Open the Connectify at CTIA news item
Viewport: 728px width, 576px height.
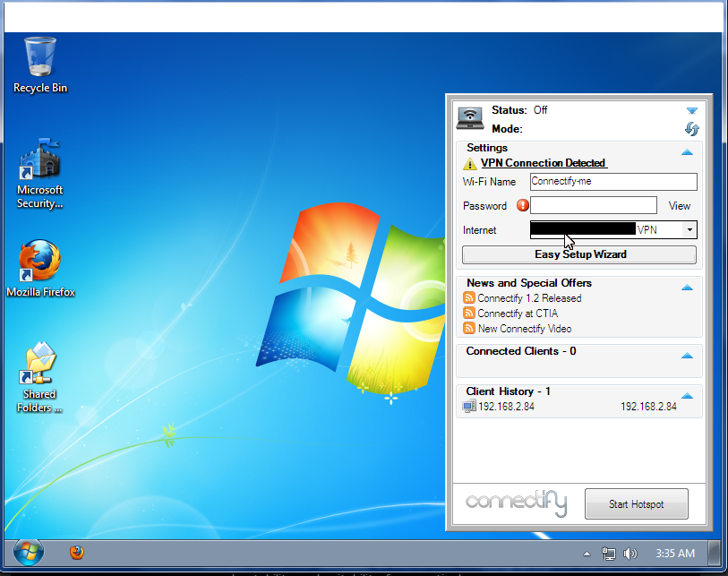click(518, 314)
